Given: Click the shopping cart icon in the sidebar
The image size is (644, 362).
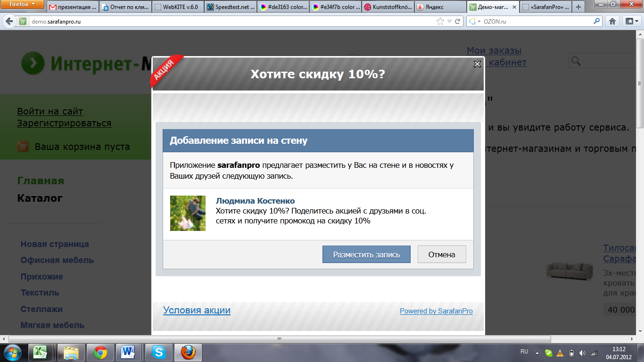Looking at the screenshot, I should click(23, 146).
